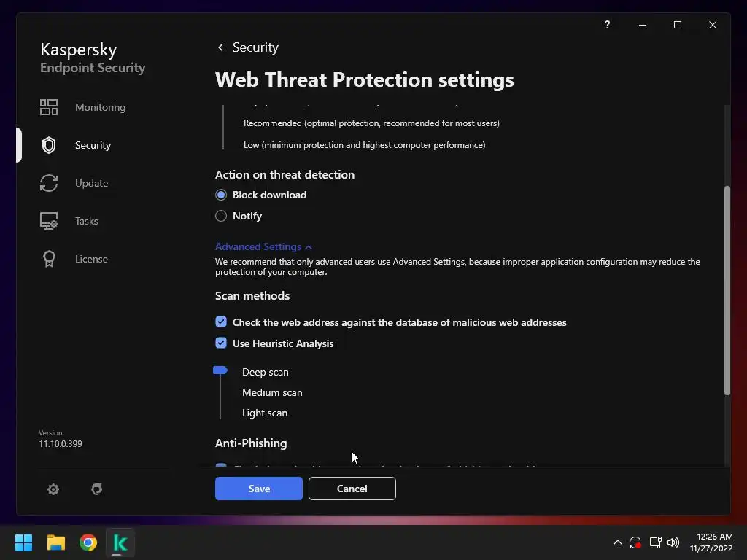Choose Low security level option
This screenshot has height=560, width=747.
pyautogui.click(x=365, y=145)
